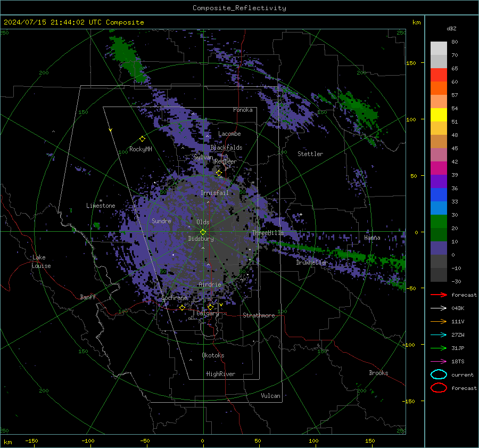Click the Lake Louise label
The width and height of the screenshot is (479, 448).
click(x=41, y=262)
